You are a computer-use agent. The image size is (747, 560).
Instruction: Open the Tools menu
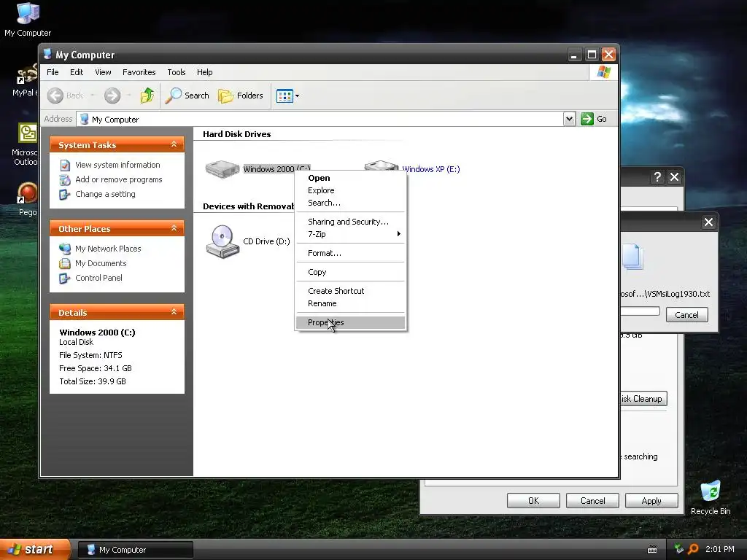[x=177, y=72]
